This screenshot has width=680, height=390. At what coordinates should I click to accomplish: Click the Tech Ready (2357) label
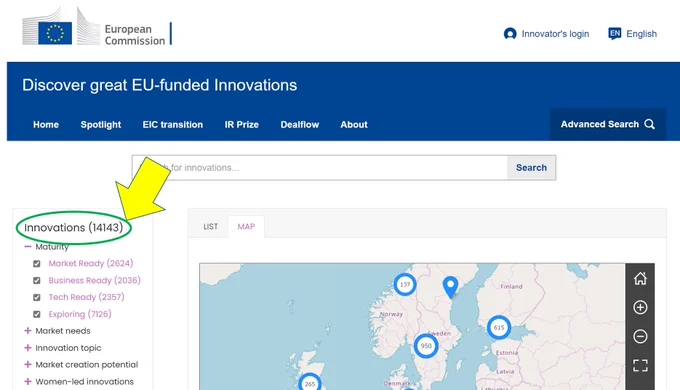tap(86, 297)
